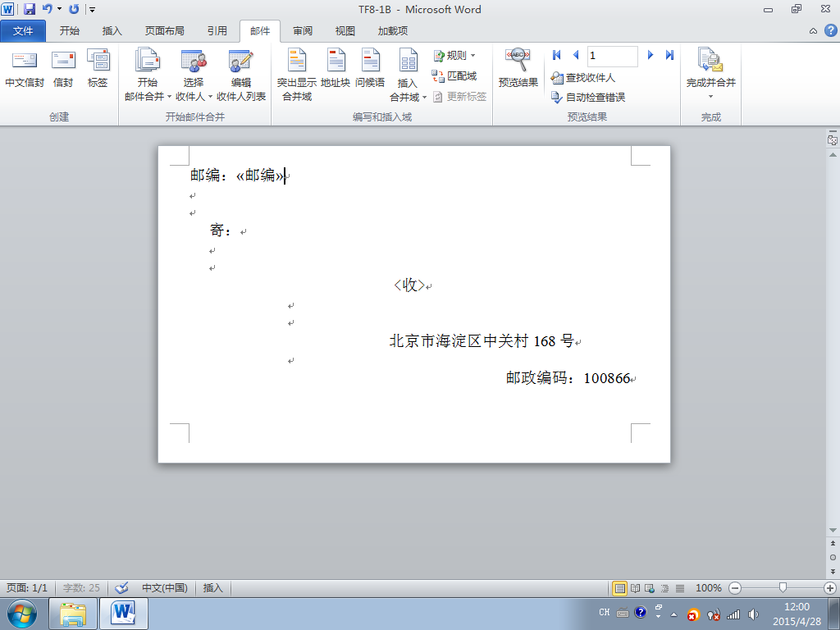
Task: Switch to the 开始 tab
Action: 70,31
